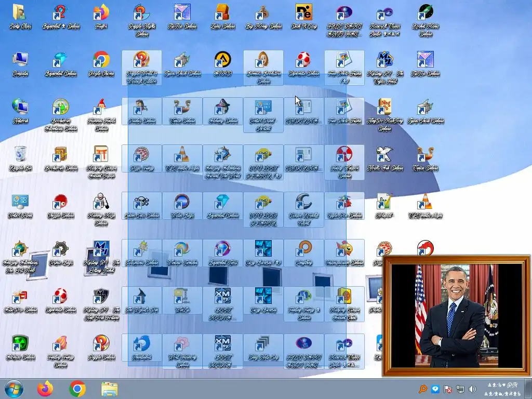Select the Peggle Nights Deluxe shortcut
Viewport: 532px width, 399px height.
point(142,20)
